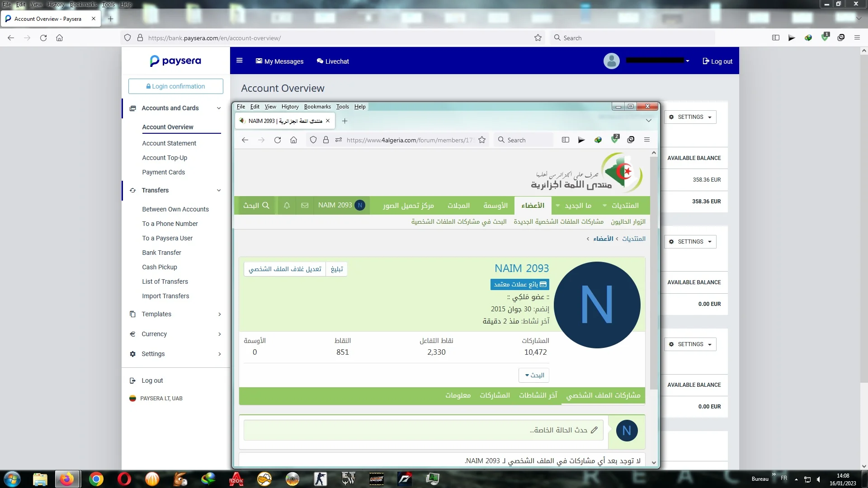Image resolution: width=868 pixels, height=488 pixels.
Task: Click the Login confirmation button
Action: pyautogui.click(x=175, y=86)
